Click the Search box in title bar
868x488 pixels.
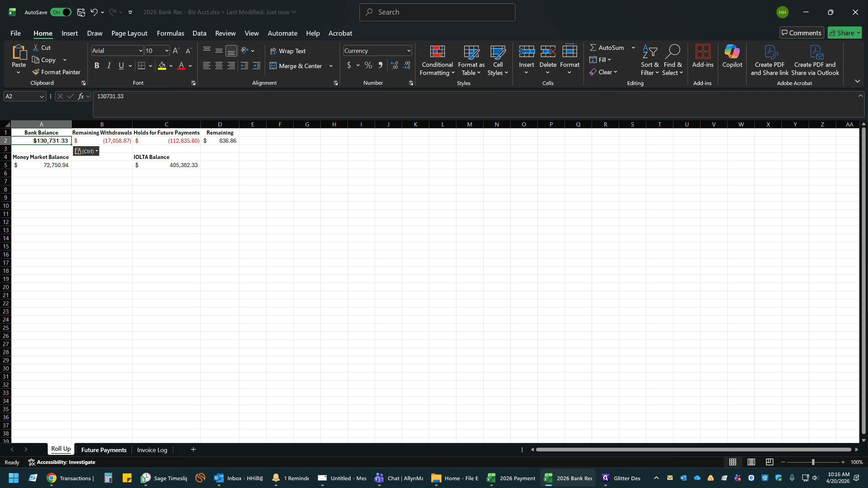click(437, 13)
